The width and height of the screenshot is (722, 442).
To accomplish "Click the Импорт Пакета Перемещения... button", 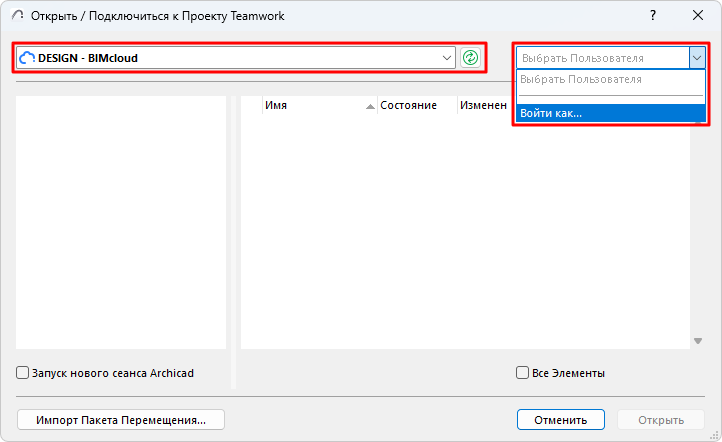I will tap(121, 420).
